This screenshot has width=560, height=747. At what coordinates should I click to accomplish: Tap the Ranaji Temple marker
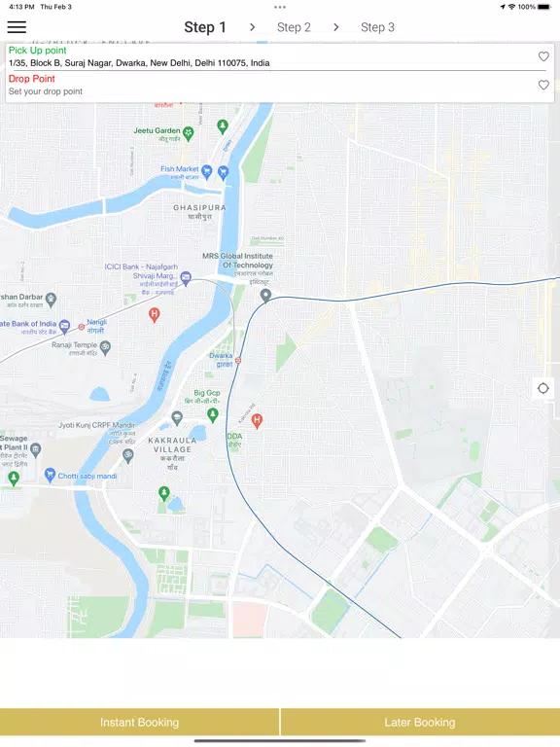(x=106, y=348)
